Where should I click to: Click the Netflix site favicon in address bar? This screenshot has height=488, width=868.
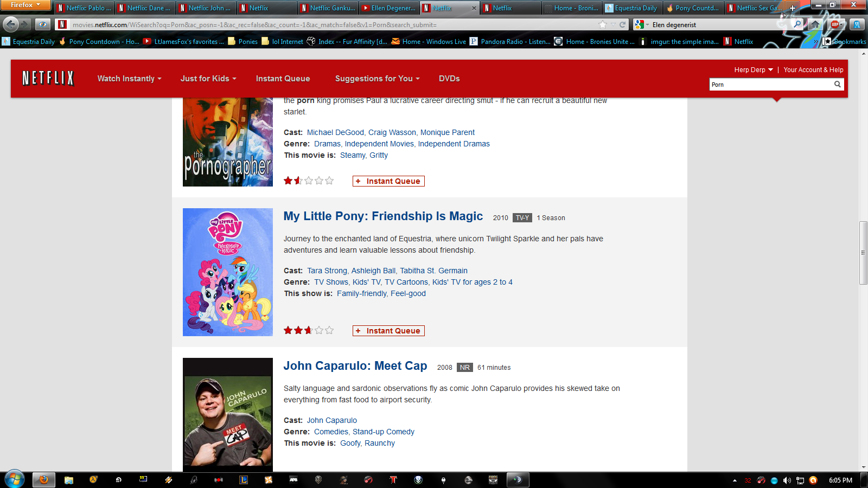click(62, 24)
